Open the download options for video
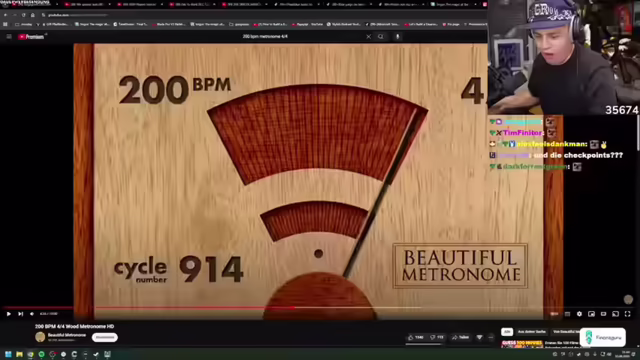 (x=480, y=337)
